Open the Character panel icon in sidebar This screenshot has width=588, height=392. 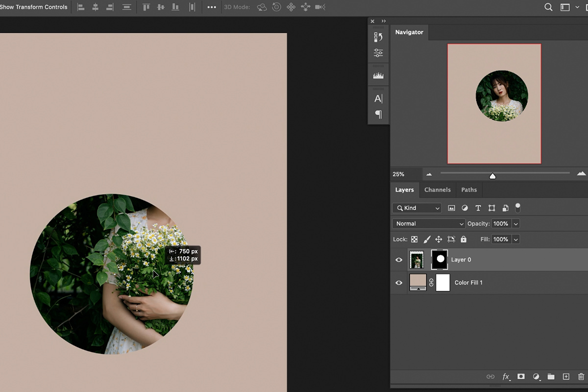pos(378,98)
